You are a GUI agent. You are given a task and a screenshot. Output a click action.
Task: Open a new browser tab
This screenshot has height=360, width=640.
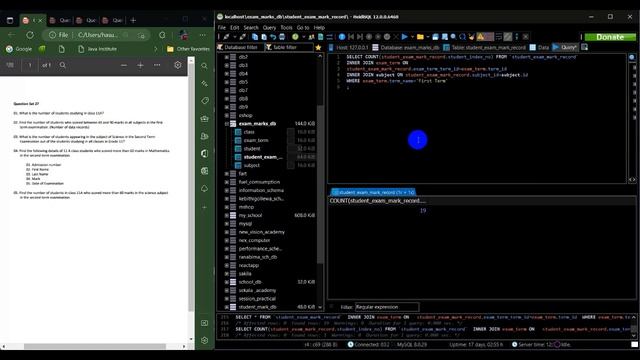coord(133,20)
